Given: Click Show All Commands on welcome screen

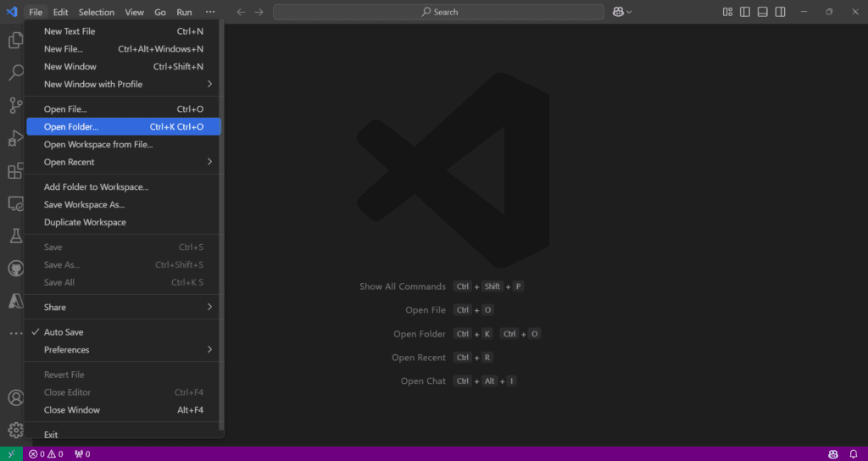Looking at the screenshot, I should 403,286.
